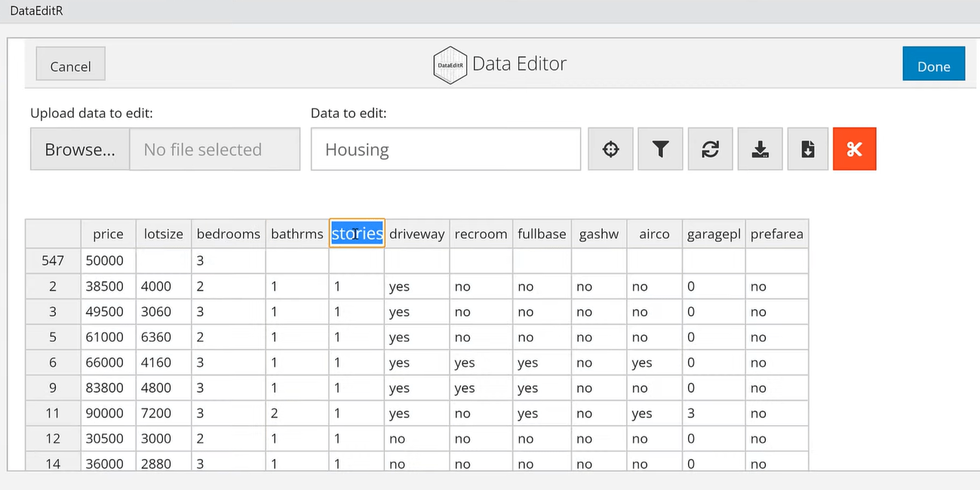
Task: Click the highlighted stories column header
Action: [357, 233]
